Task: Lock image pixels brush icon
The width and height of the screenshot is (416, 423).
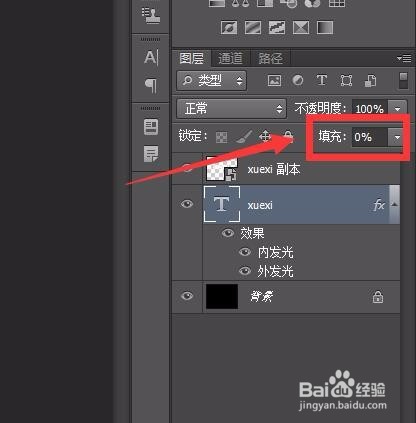Action: [244, 136]
